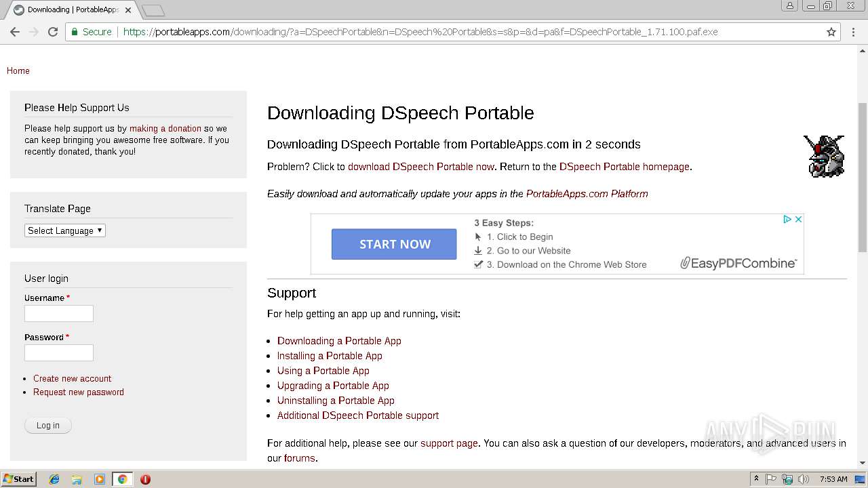Open the Request new password link
This screenshot has width=868, height=488.
click(79, 392)
